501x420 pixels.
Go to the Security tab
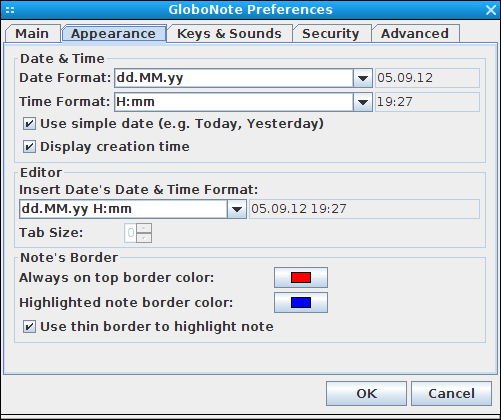click(x=331, y=34)
